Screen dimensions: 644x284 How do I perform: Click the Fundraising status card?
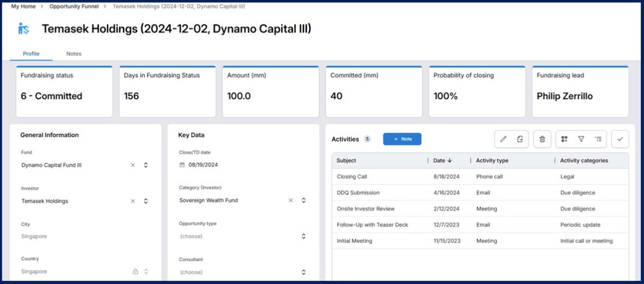[x=64, y=92]
